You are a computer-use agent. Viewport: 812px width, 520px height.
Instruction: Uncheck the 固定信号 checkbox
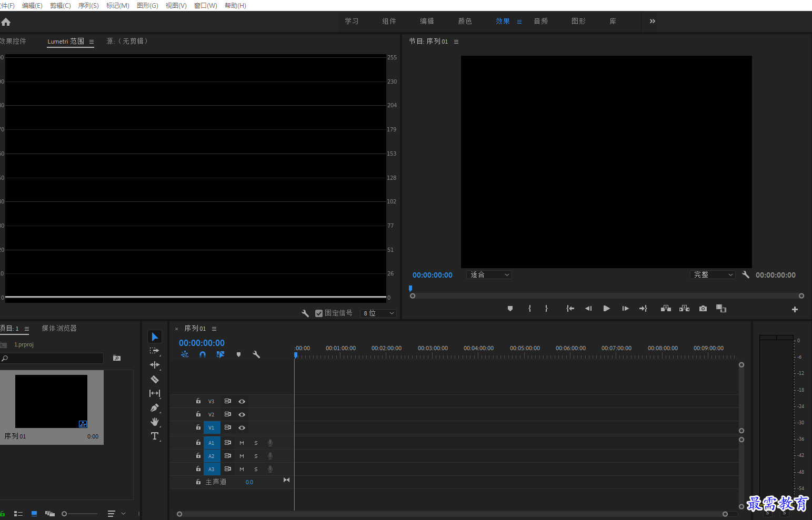[x=319, y=313]
